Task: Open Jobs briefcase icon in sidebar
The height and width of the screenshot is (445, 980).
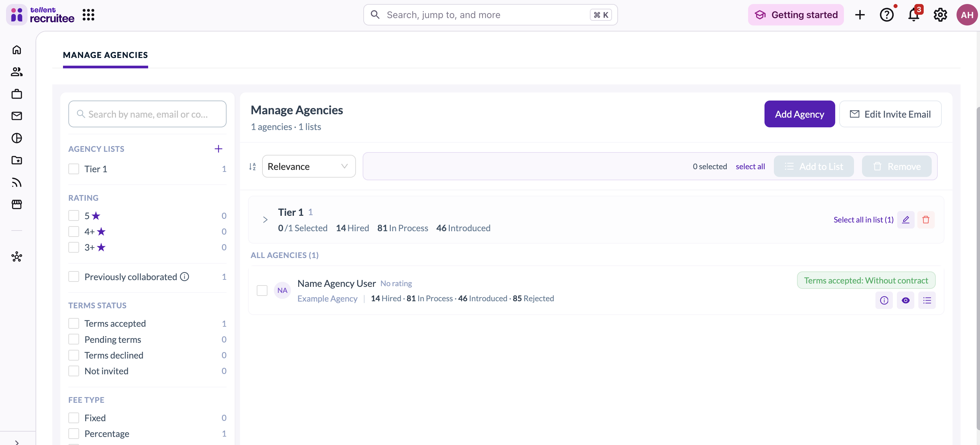Action: point(17,94)
